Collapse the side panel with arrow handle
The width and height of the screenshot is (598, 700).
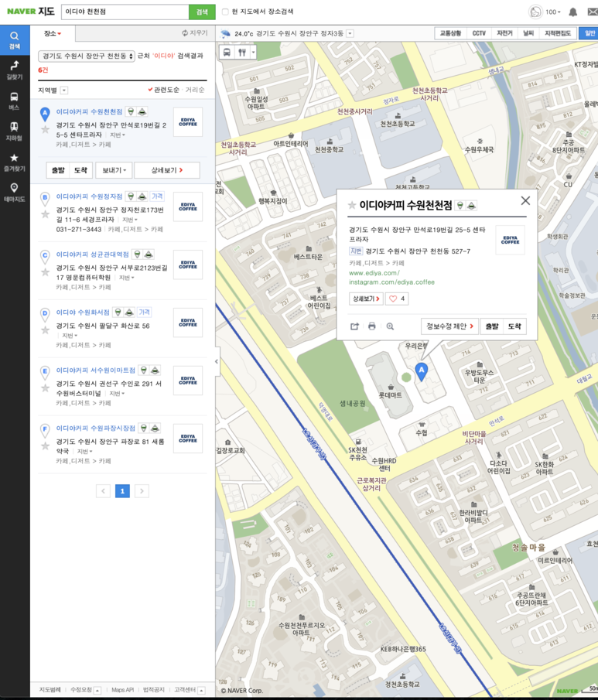point(217,362)
